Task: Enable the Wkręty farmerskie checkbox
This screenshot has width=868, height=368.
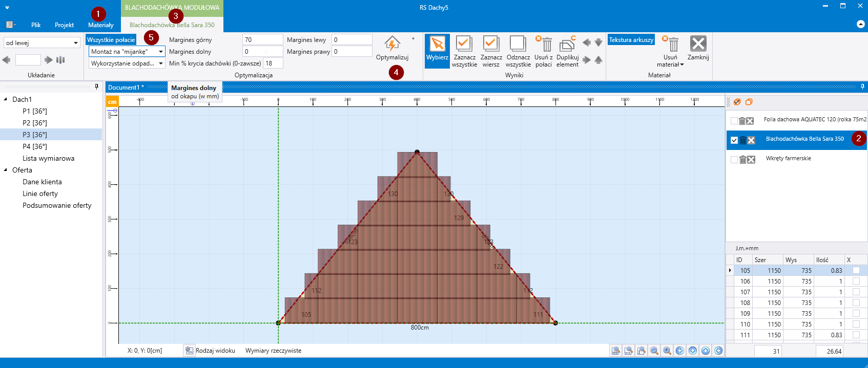Action: [x=734, y=160]
